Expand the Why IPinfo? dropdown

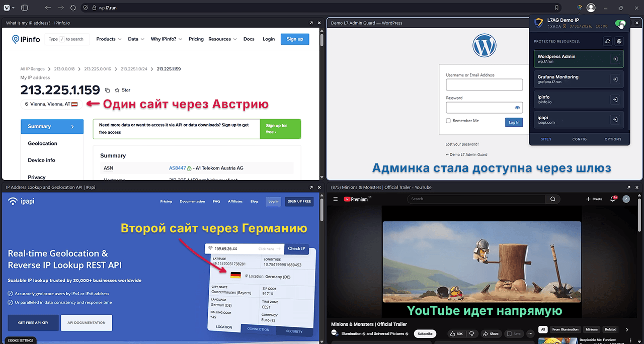point(167,39)
